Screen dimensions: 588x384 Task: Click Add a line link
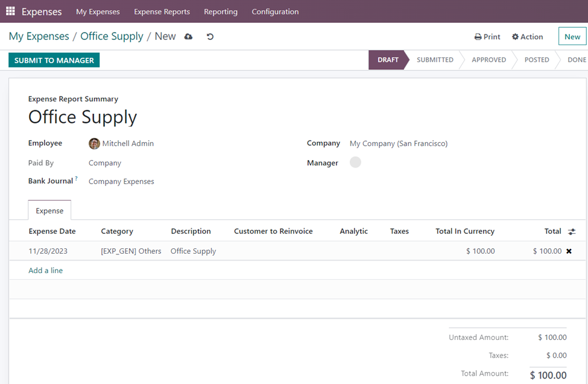pos(45,271)
